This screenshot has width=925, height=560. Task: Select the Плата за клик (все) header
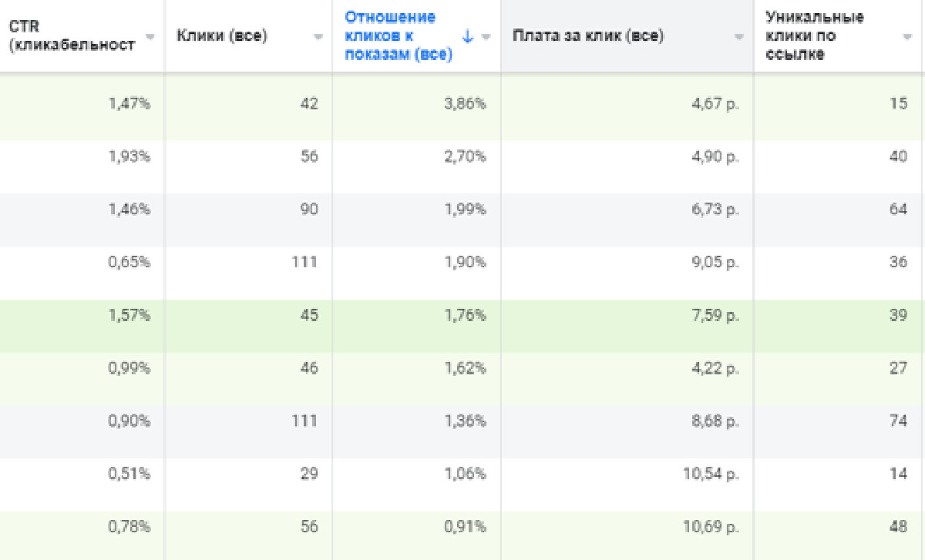point(588,36)
